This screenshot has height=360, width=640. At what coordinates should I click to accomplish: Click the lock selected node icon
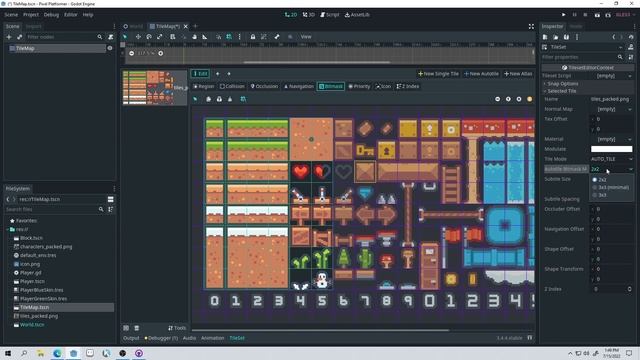pyautogui.click(x=253, y=37)
